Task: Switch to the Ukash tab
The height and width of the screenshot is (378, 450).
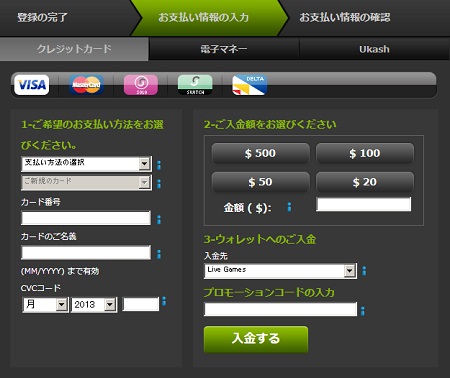Action: (x=374, y=49)
